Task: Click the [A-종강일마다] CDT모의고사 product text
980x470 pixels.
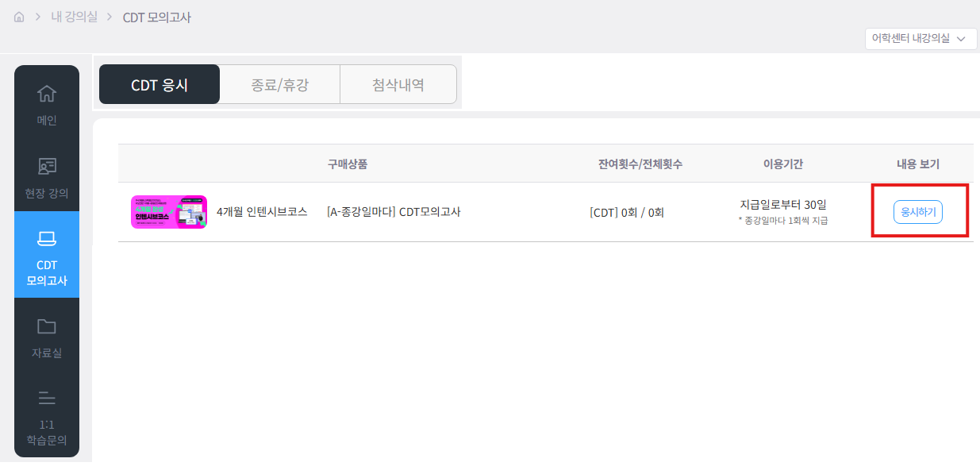Action: pyautogui.click(x=394, y=212)
